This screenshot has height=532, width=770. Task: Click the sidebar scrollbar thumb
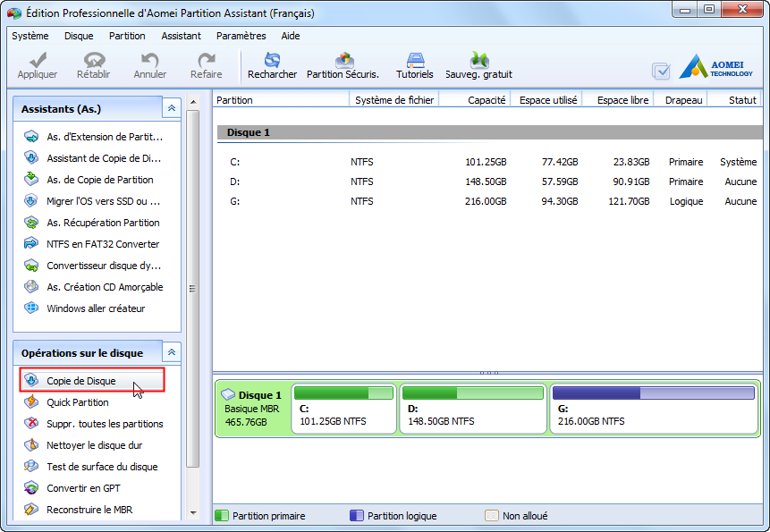(x=193, y=289)
